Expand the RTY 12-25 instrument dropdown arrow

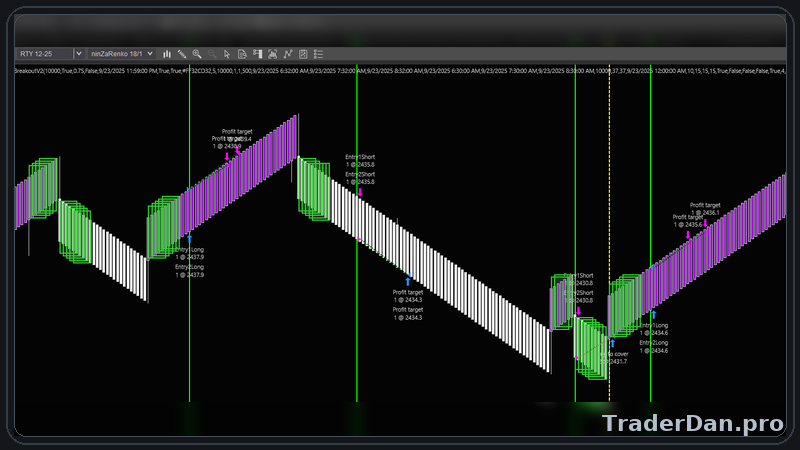point(78,54)
